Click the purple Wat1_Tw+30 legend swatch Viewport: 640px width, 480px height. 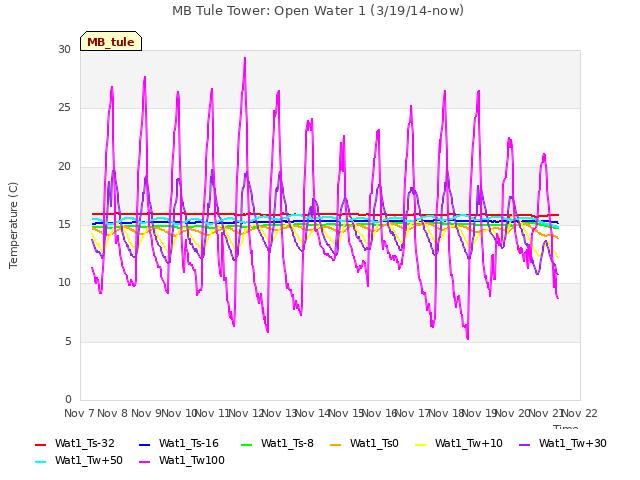(x=524, y=444)
